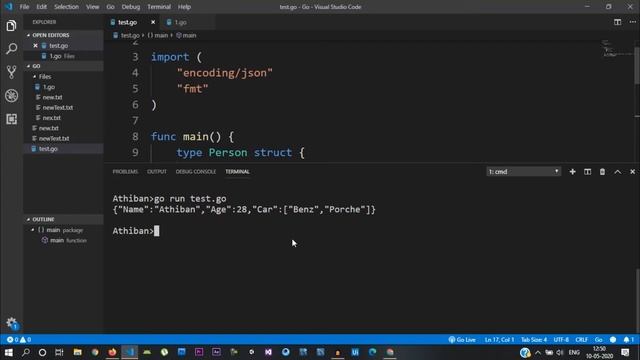Open the Explorer view in activity bar
The image size is (640, 360).
(11, 26)
